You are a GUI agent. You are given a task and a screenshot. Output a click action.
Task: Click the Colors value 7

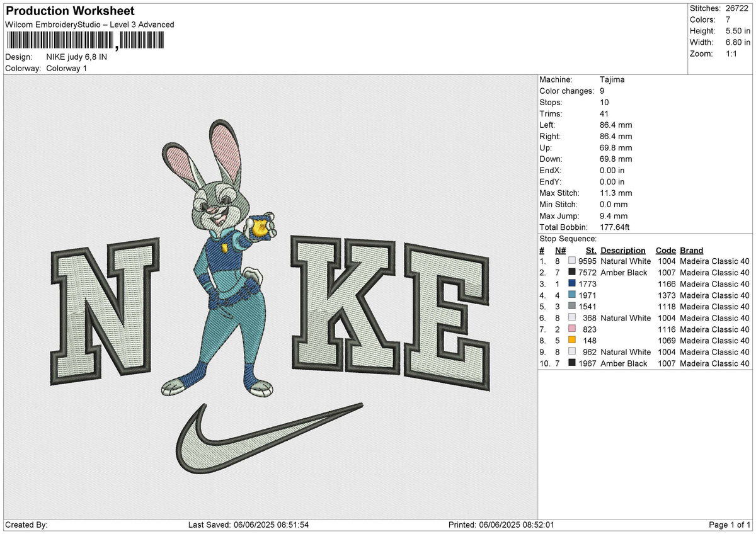[729, 20]
